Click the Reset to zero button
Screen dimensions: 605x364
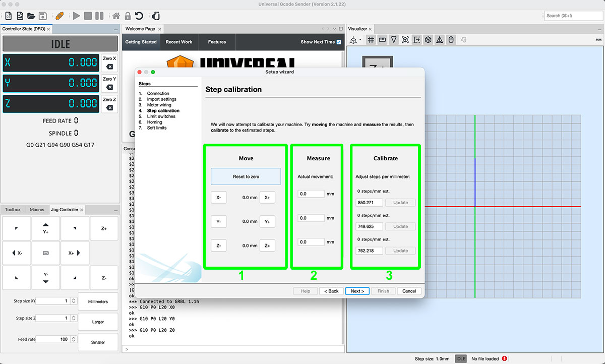pos(246,176)
